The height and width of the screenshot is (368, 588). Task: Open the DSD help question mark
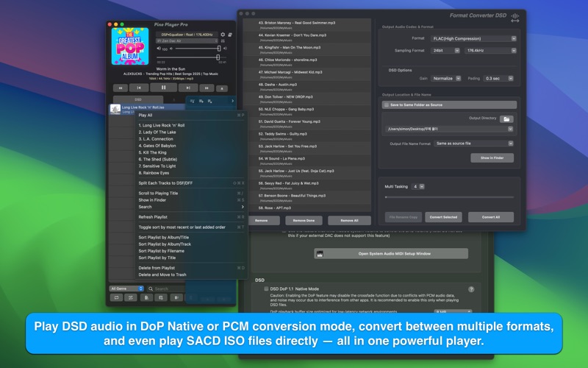pyautogui.click(x=471, y=289)
